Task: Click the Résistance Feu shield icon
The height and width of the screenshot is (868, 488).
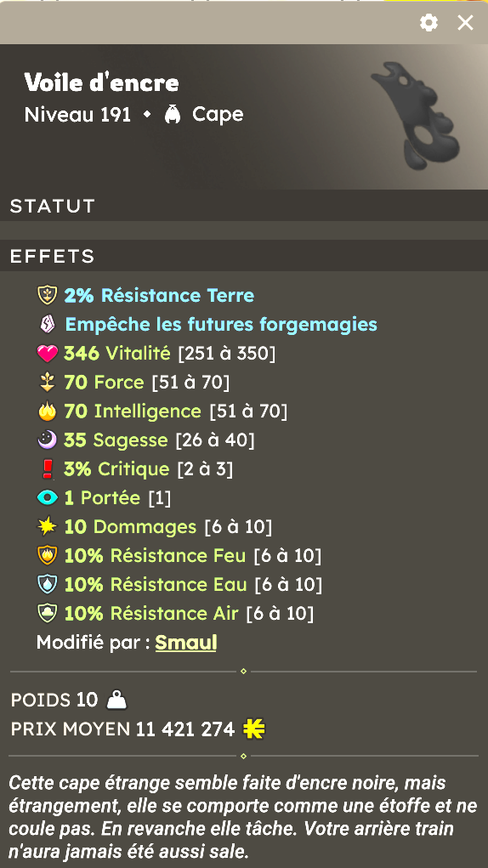Action: coord(47,556)
